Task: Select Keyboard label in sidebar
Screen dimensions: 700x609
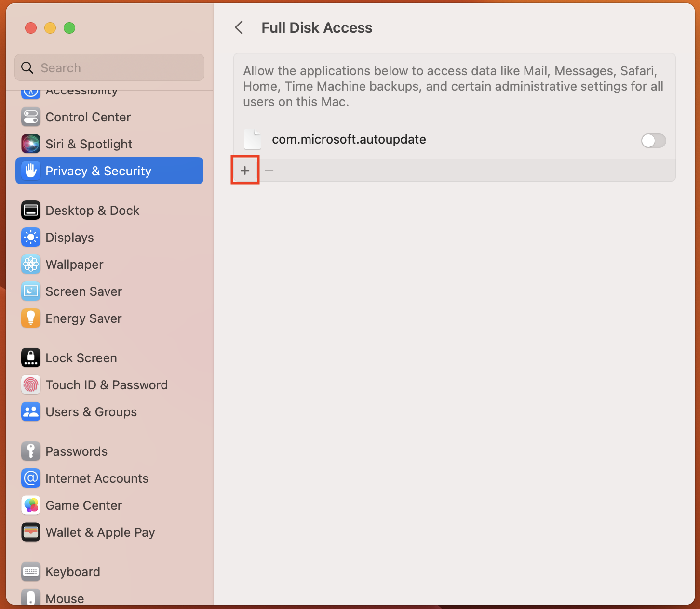Action: tap(73, 572)
